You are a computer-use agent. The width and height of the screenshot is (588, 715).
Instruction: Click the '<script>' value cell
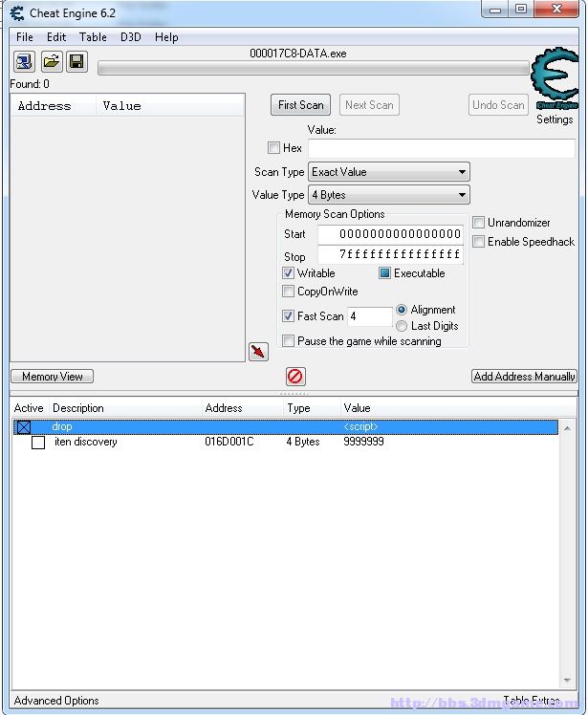(360, 427)
